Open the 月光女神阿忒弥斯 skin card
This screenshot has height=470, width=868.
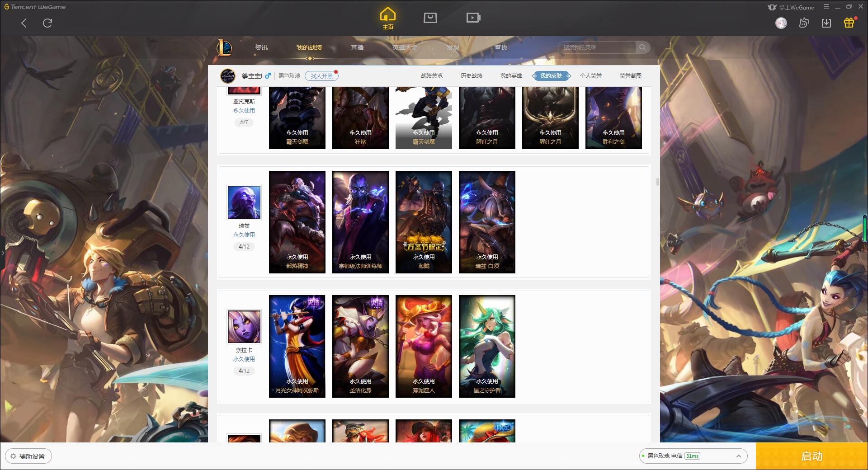tap(297, 346)
